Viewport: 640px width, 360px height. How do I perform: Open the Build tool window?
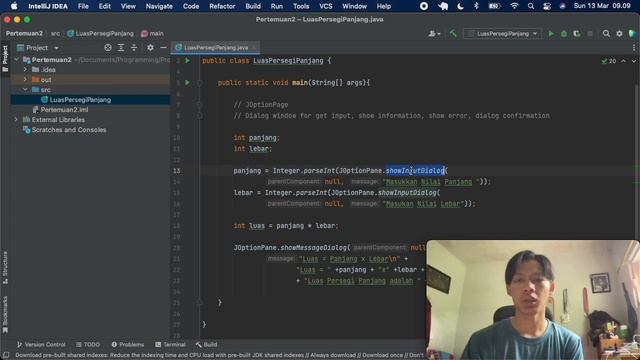coord(206,345)
